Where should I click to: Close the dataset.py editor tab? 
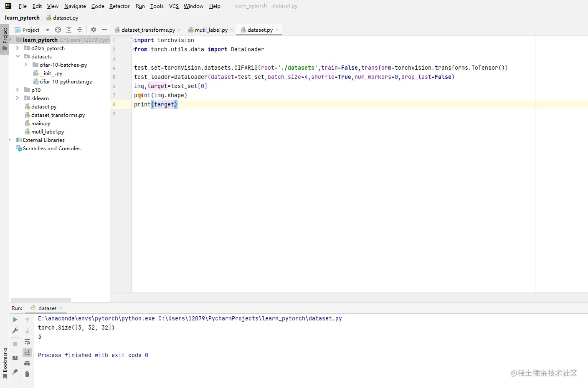277,30
